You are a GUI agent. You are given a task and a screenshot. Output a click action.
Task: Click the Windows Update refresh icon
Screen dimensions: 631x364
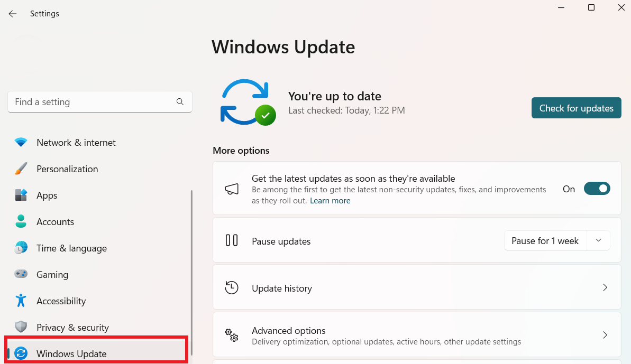[21, 353]
